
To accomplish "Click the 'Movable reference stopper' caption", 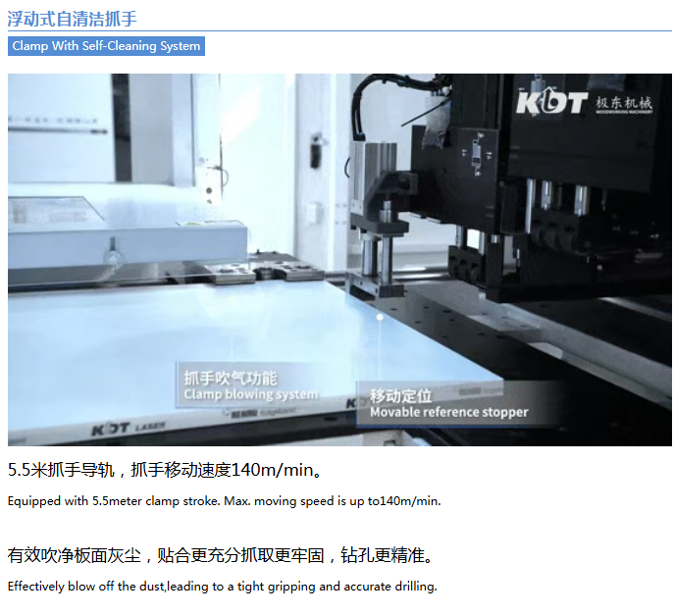I will [x=448, y=413].
